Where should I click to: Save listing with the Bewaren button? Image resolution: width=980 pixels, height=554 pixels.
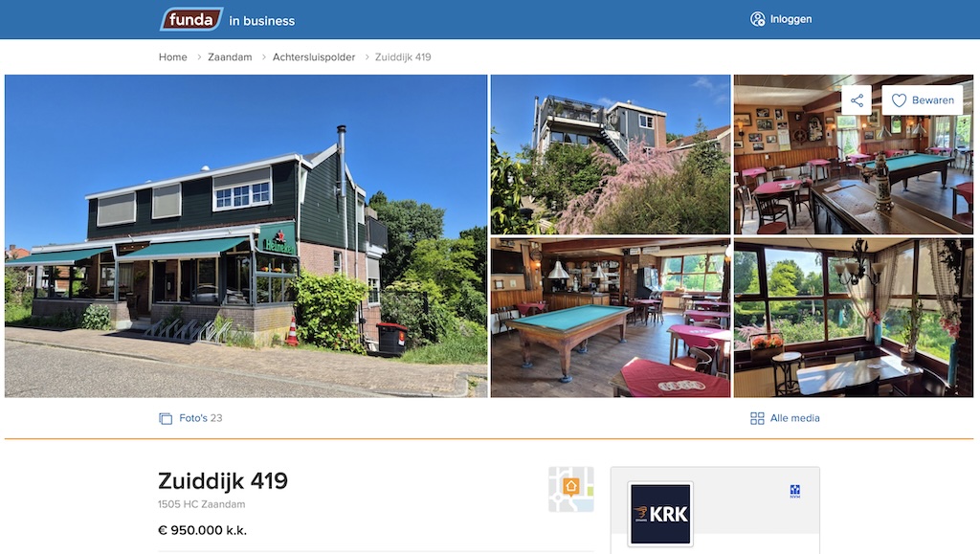point(923,100)
